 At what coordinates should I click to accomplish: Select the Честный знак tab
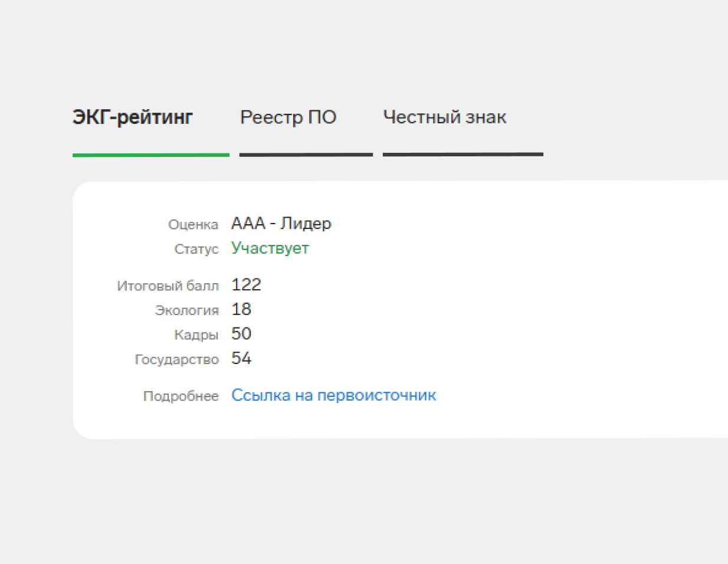(x=444, y=117)
